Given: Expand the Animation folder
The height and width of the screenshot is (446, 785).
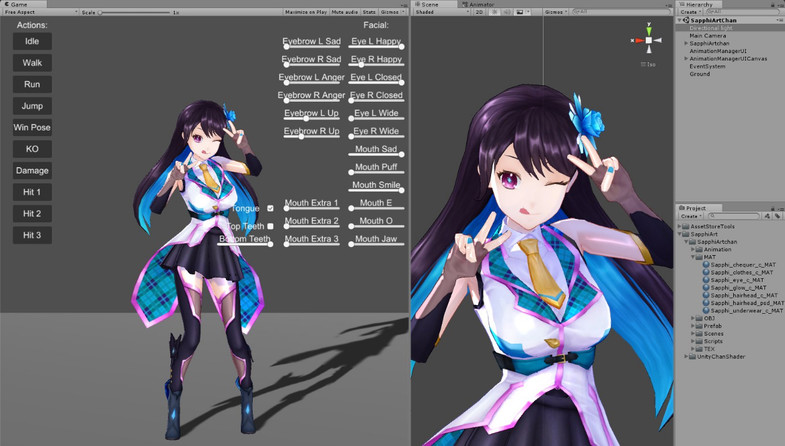Looking at the screenshot, I should pos(693,249).
